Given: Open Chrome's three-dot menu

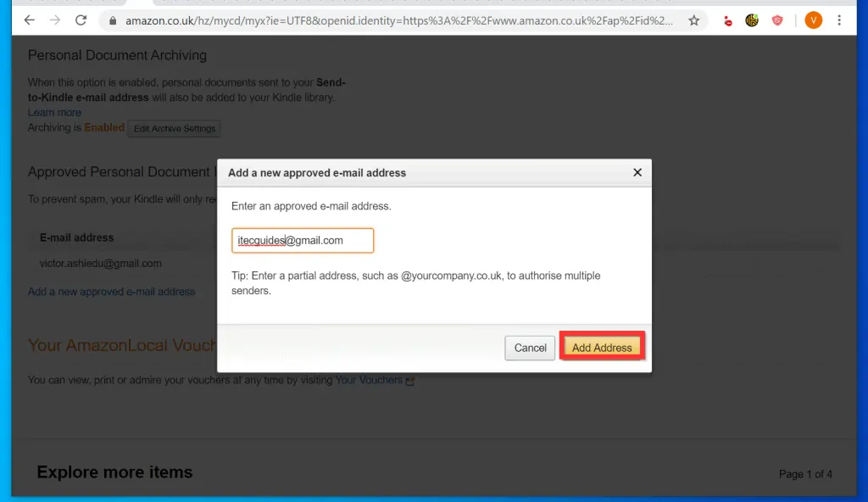Looking at the screenshot, I should pyautogui.click(x=839, y=20).
